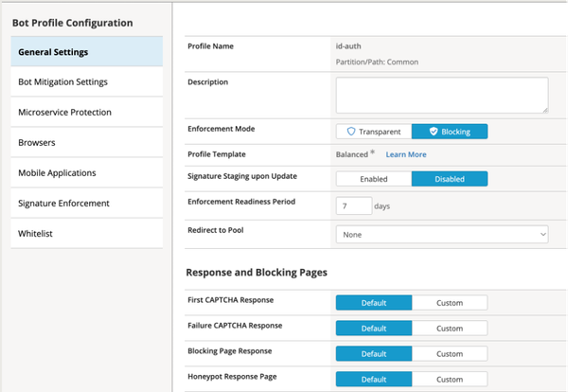
Task: Click the Enforcement Readiness Period days field
Action: (x=353, y=205)
